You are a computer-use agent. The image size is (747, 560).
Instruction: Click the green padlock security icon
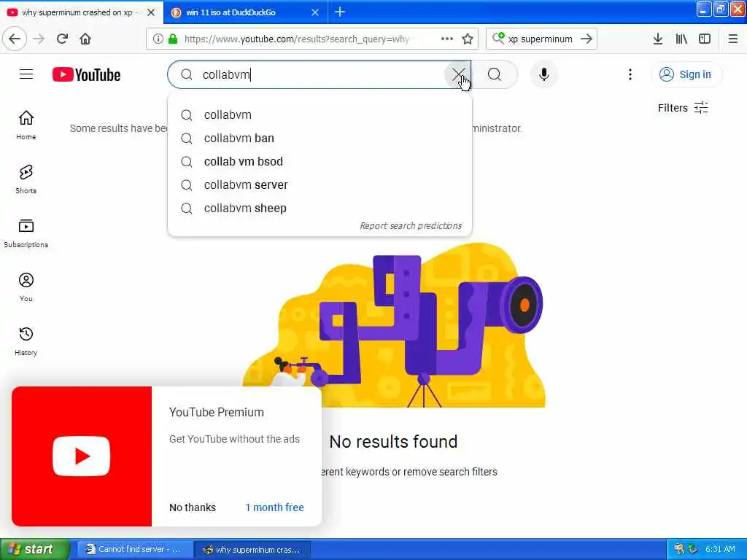pyautogui.click(x=173, y=39)
